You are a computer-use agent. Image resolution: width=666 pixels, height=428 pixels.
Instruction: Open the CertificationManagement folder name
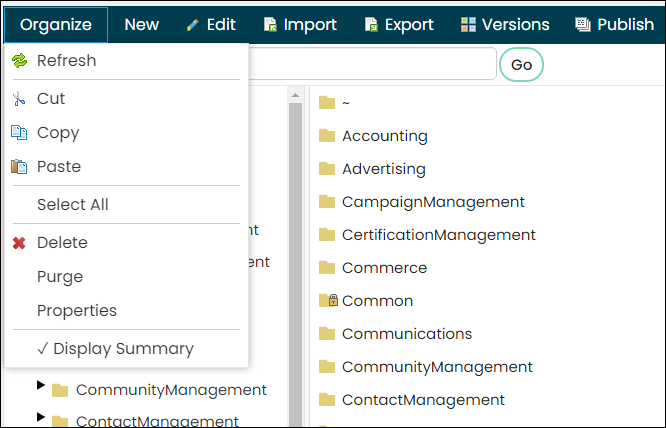click(439, 235)
